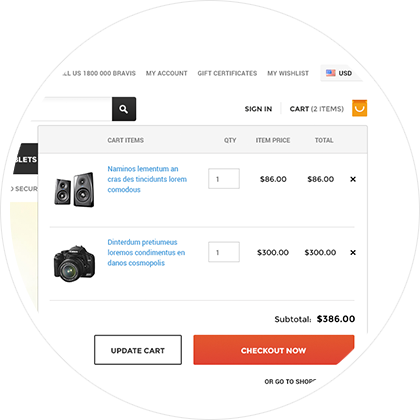Screen dimensions: 420x420
Task: Focus the quantity field for speakers
Action: [x=224, y=179]
